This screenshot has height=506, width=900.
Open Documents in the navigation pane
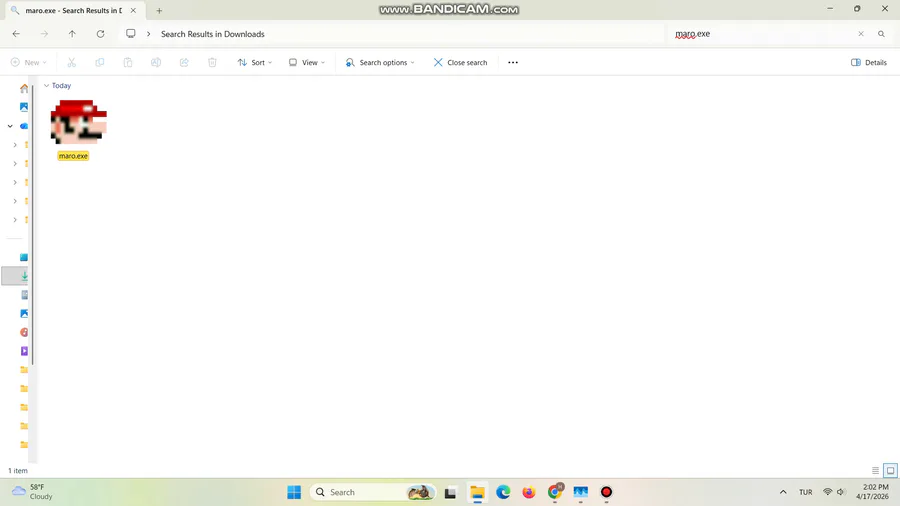(x=24, y=295)
